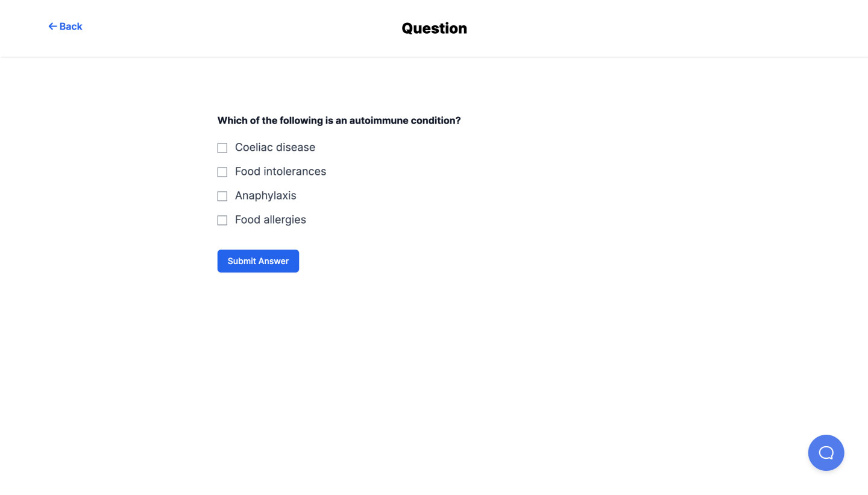Select the Anaphylaxis checkbox
Screen dimensions: 868x495
[x=222, y=196]
